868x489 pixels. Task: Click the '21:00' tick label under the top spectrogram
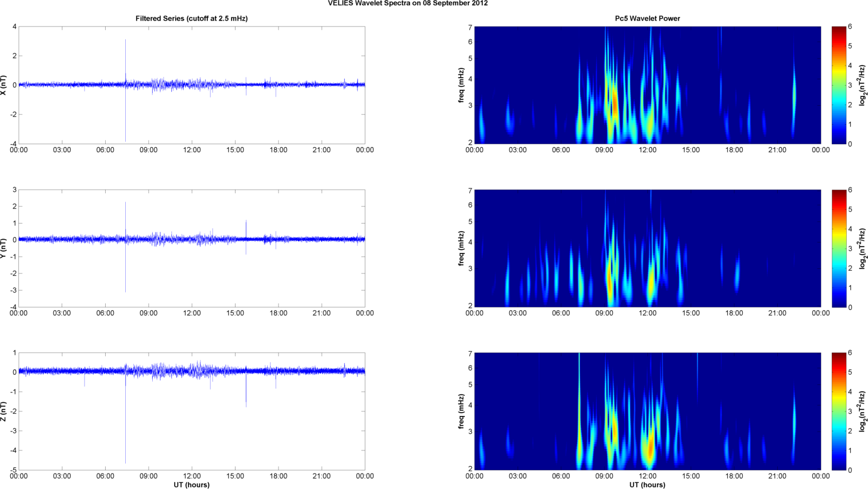[x=777, y=150]
